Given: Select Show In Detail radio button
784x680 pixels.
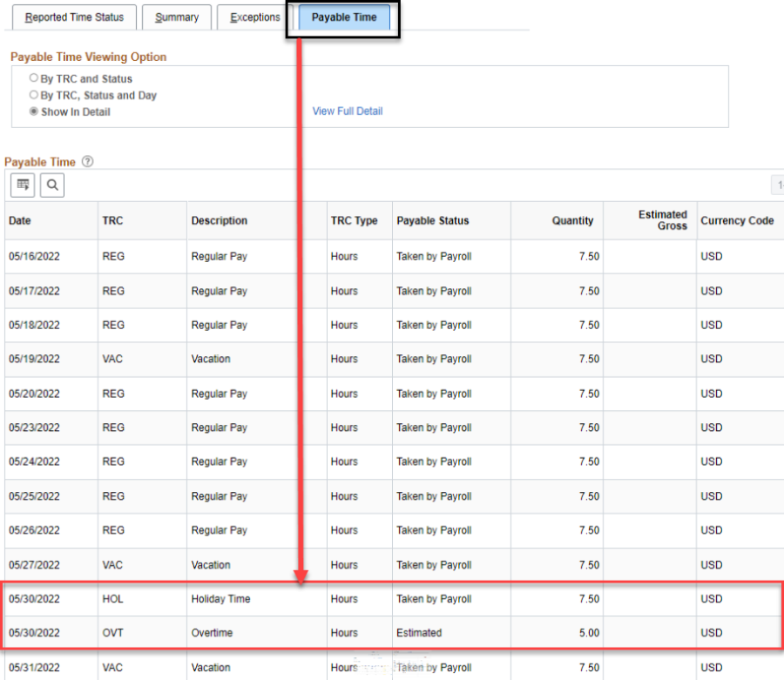Looking at the screenshot, I should tap(33, 111).
